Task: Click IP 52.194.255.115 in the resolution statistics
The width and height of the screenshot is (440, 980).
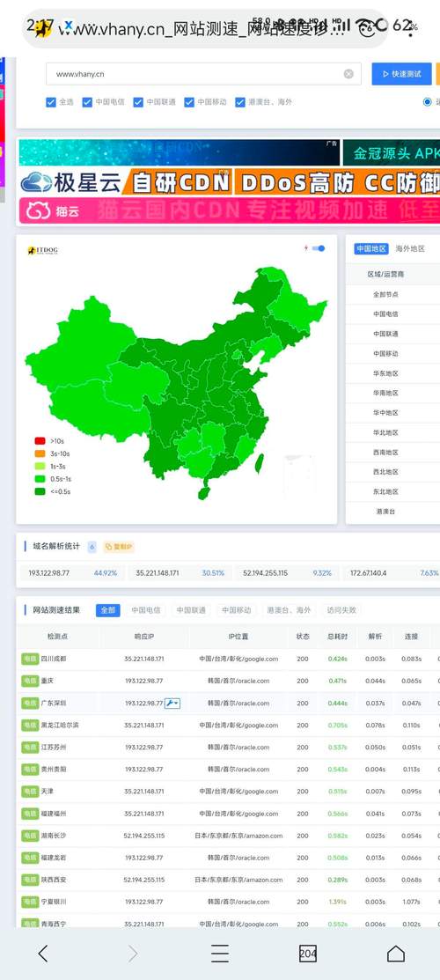Action: point(267,572)
